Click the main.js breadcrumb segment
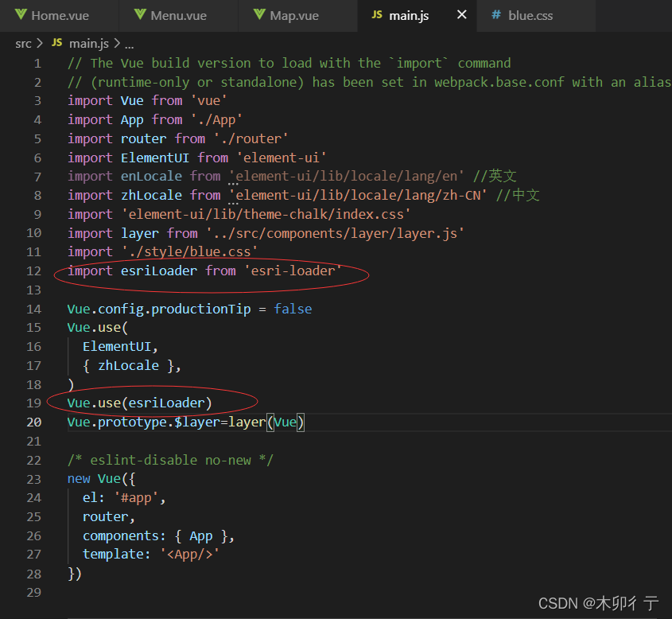The image size is (672, 619). 89,44
